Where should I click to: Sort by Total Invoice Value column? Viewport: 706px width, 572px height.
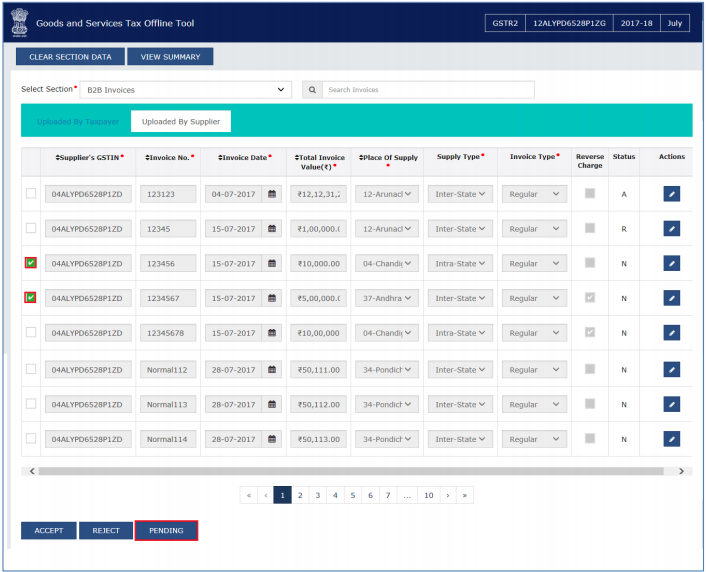tap(319, 162)
